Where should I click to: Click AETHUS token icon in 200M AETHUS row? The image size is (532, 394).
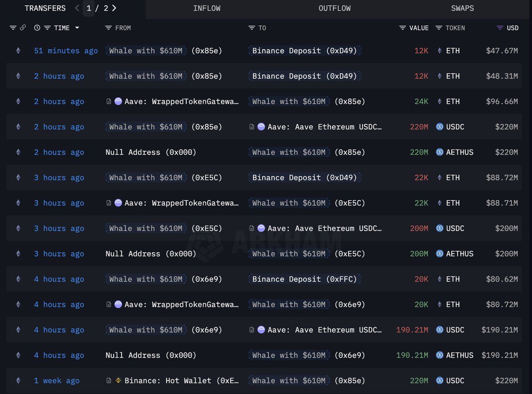click(440, 253)
